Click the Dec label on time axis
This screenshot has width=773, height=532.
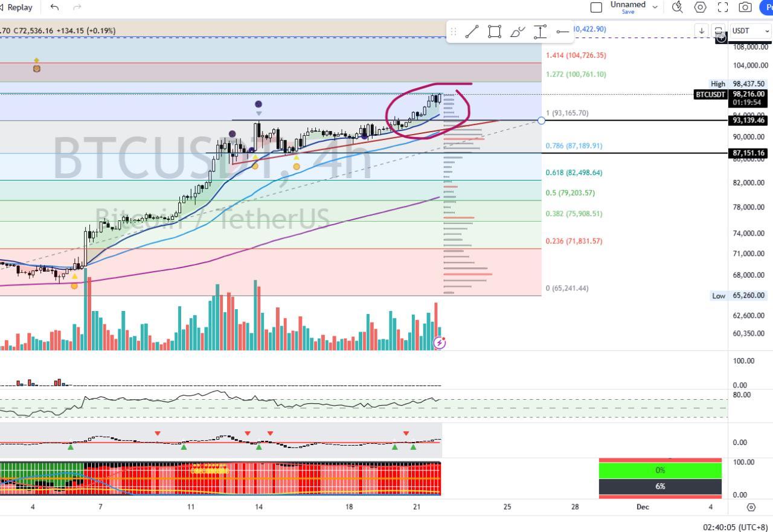643,507
